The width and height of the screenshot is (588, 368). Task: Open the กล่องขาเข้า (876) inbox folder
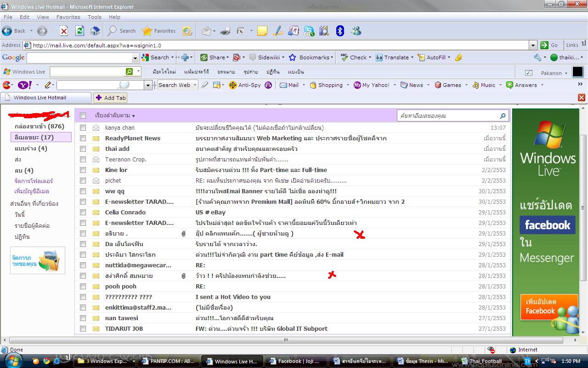tap(40, 126)
